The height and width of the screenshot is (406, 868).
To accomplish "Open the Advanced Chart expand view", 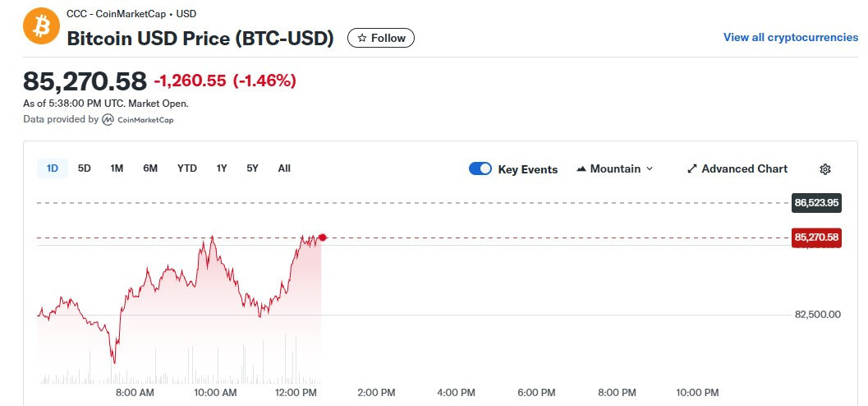I will pyautogui.click(x=737, y=169).
